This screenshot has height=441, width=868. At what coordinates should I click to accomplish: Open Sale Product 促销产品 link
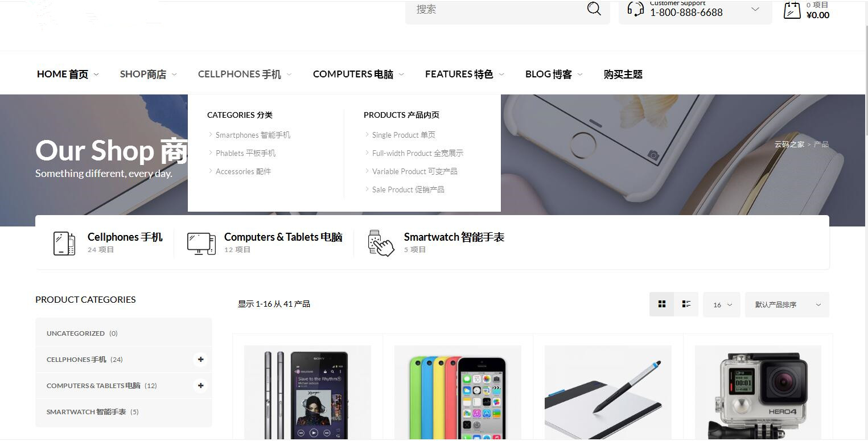408,189
